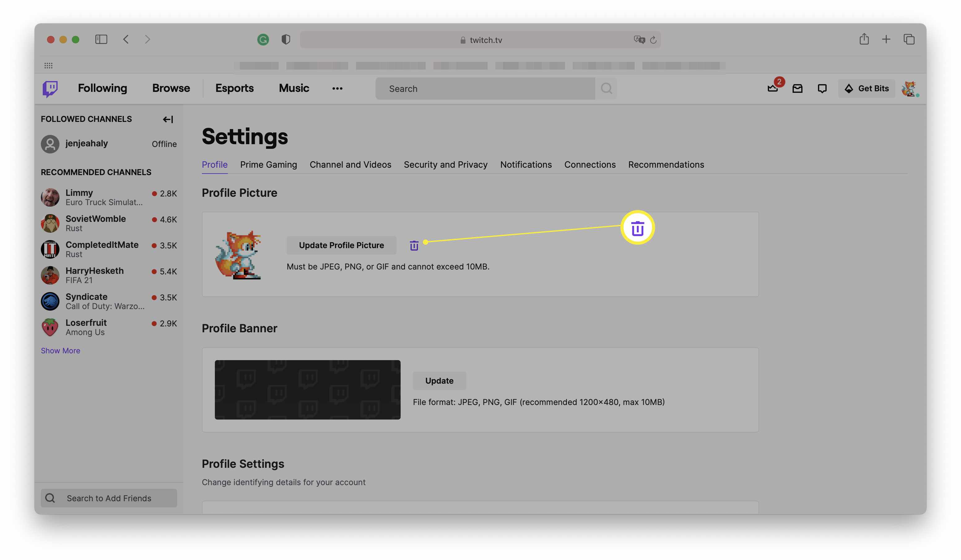Click the Get Bits diamond icon
The width and height of the screenshot is (961, 560).
point(848,88)
